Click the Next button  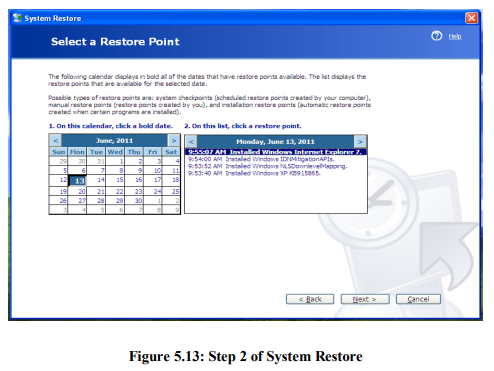click(x=365, y=299)
